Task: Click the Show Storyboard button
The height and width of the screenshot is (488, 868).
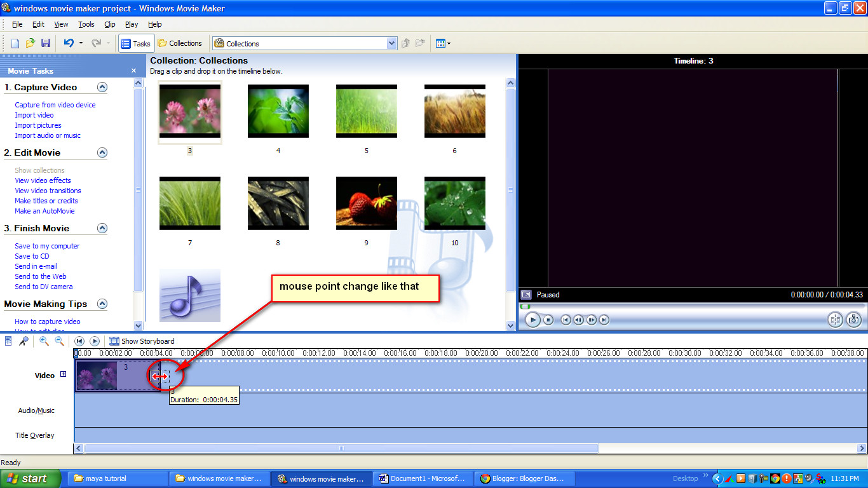Action: click(x=142, y=341)
